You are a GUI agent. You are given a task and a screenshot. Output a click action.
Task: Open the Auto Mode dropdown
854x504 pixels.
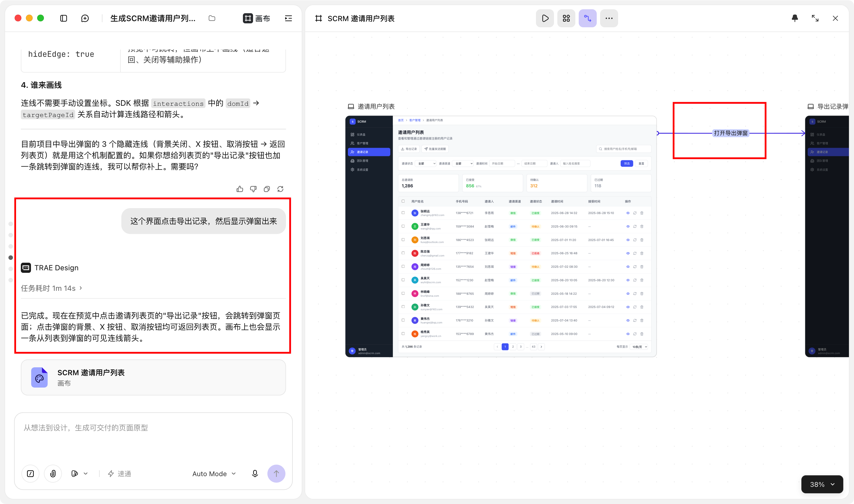click(214, 473)
